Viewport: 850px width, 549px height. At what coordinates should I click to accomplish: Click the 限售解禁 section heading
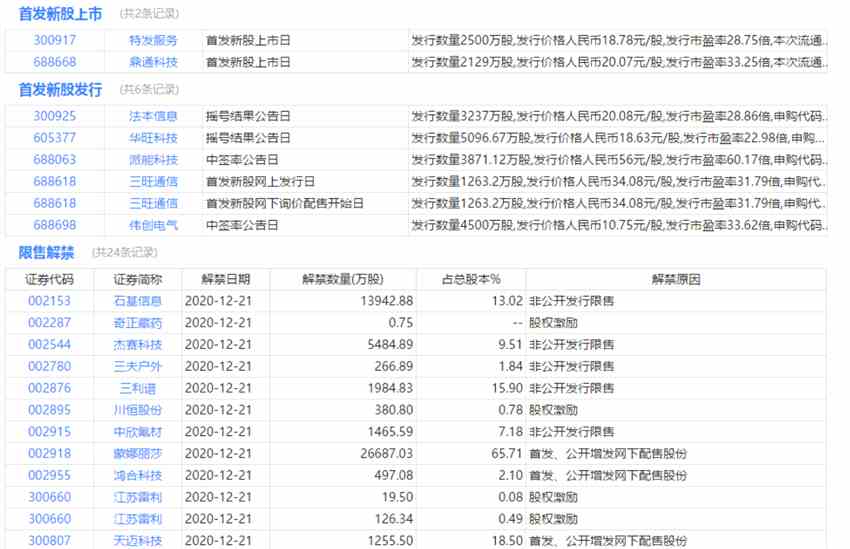point(46,252)
